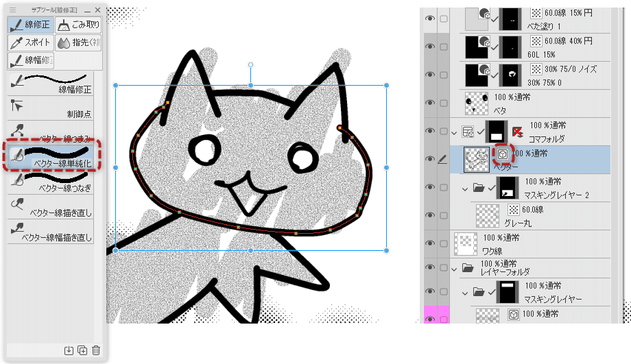631x364 pixels.
Task: Collapse the マスキングレイヤー folder
Action: pos(466,293)
